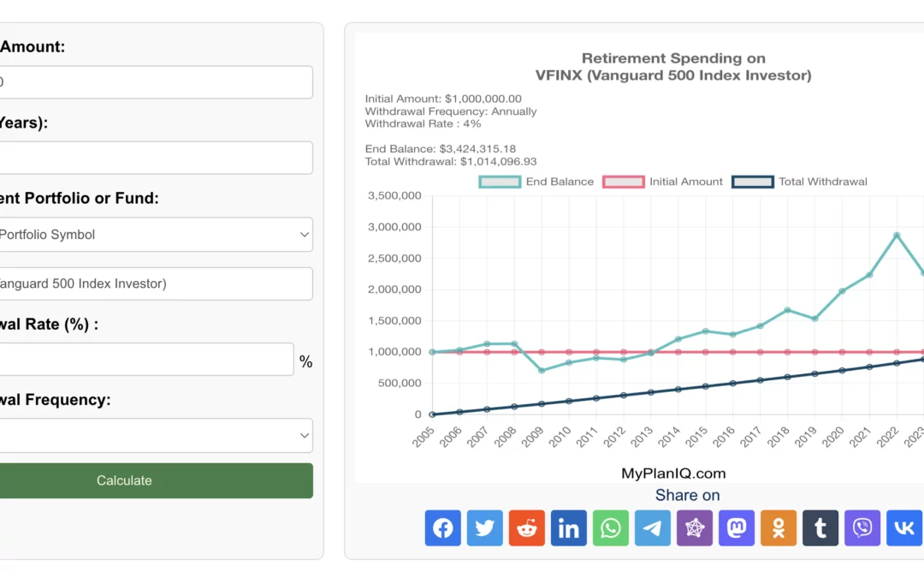
Task: Toggle the Initial Amount legend series
Action: [x=662, y=182]
